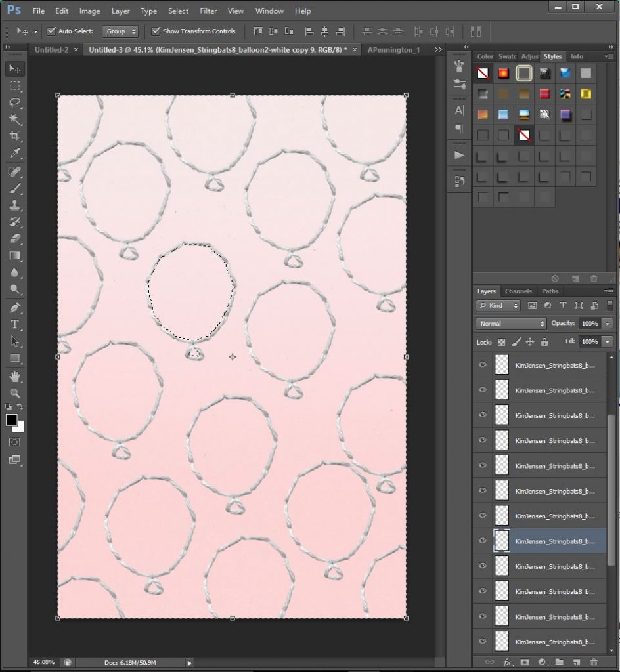This screenshot has height=672, width=620.
Task: Click the zoom percentage 45.08% field
Action: tap(44, 662)
